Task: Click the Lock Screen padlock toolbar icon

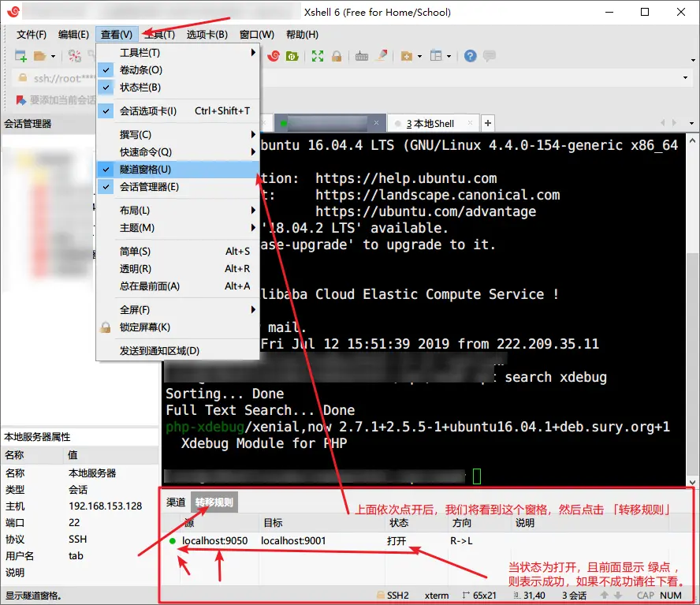Action: 337,56
